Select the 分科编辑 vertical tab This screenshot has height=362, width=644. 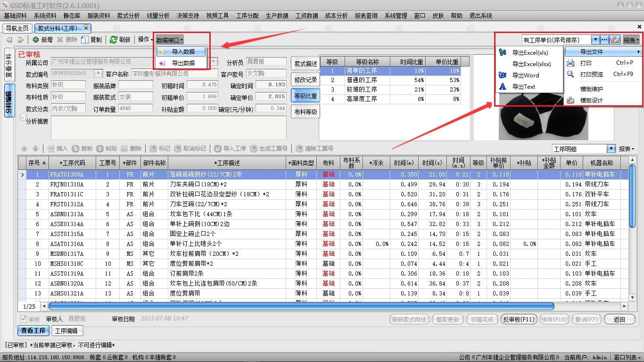coord(9,101)
